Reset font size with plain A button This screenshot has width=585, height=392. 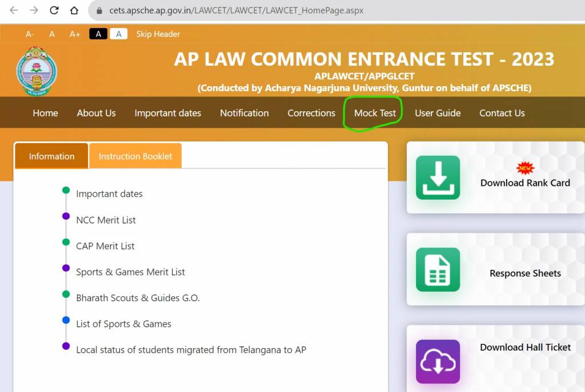click(x=52, y=34)
